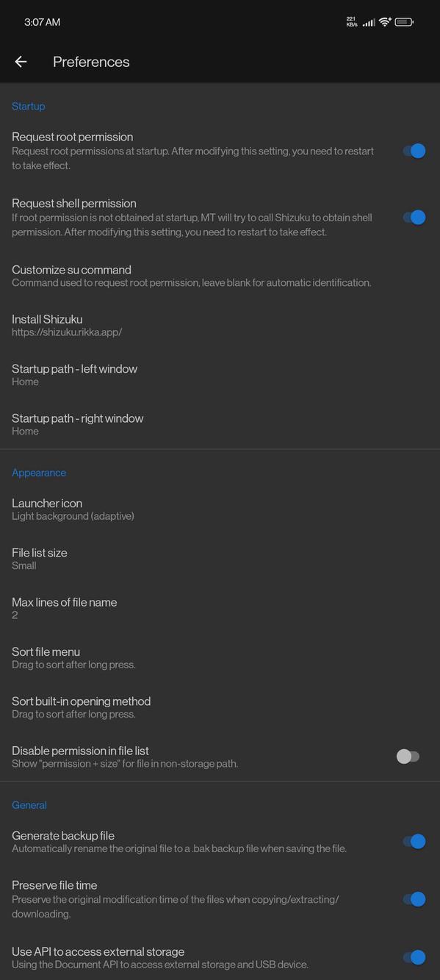Image resolution: width=440 pixels, height=980 pixels.
Task: Enable Disable permission in file list
Action: 407,756
